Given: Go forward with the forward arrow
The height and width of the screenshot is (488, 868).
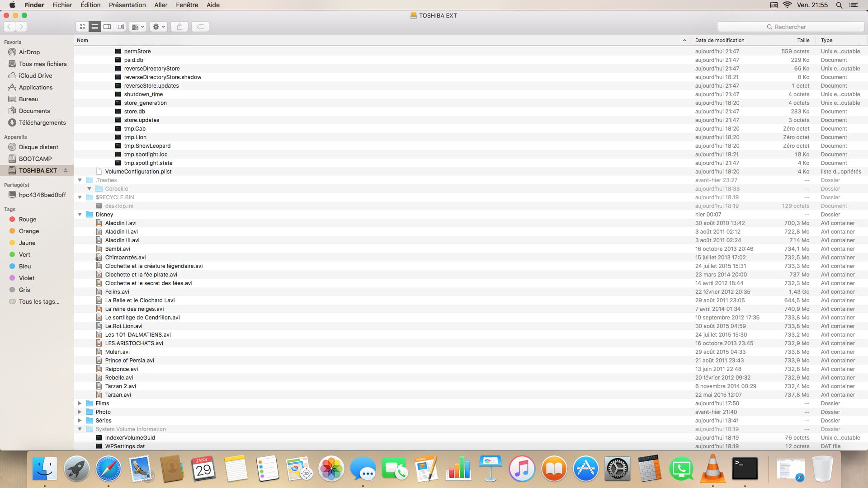Looking at the screenshot, I should click(x=21, y=27).
